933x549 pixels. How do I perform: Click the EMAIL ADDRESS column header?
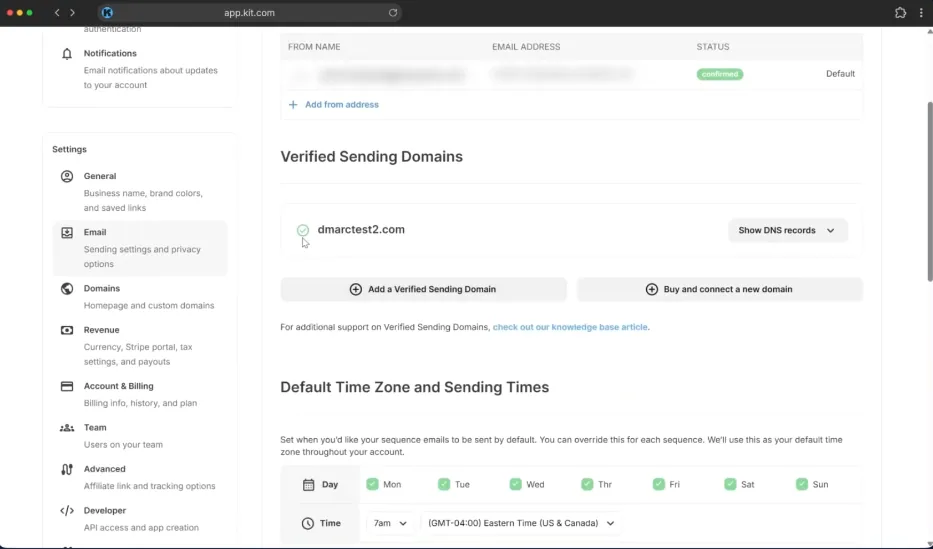[x=526, y=46]
